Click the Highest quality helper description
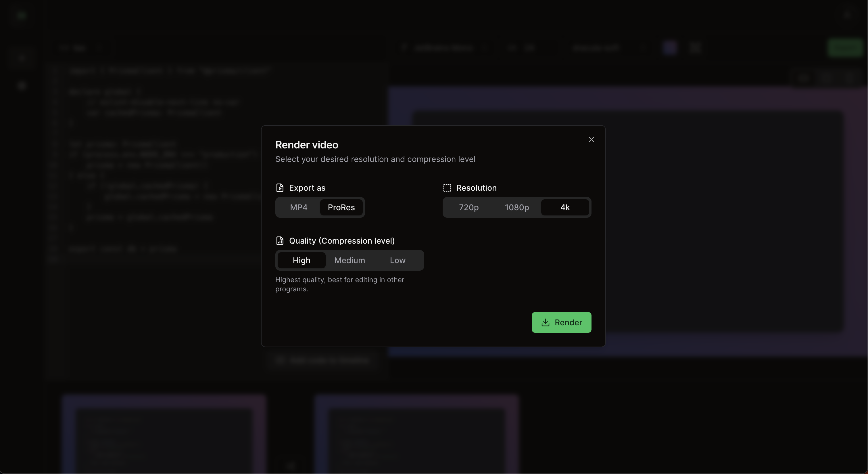The image size is (868, 474). 339,284
